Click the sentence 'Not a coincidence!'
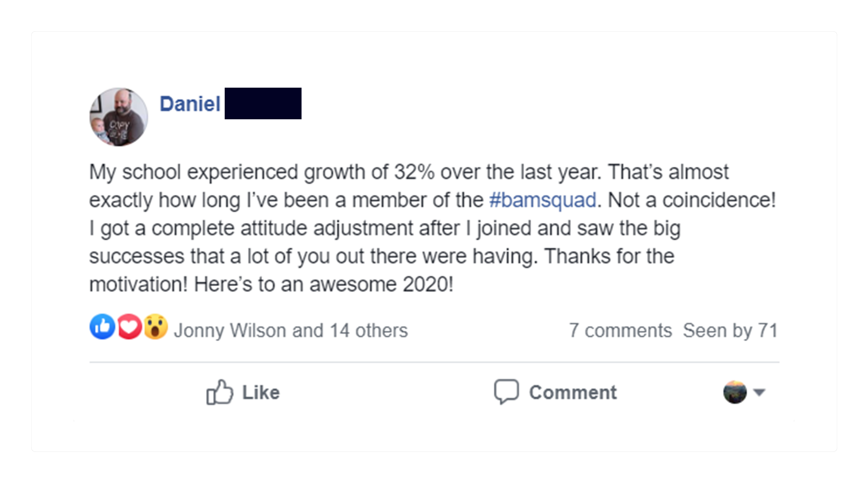This screenshot has width=868, height=488. (692, 200)
